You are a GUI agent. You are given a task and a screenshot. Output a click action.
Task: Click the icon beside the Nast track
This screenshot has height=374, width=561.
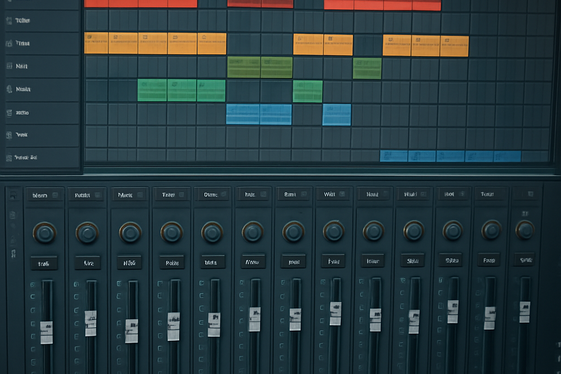(9, 66)
